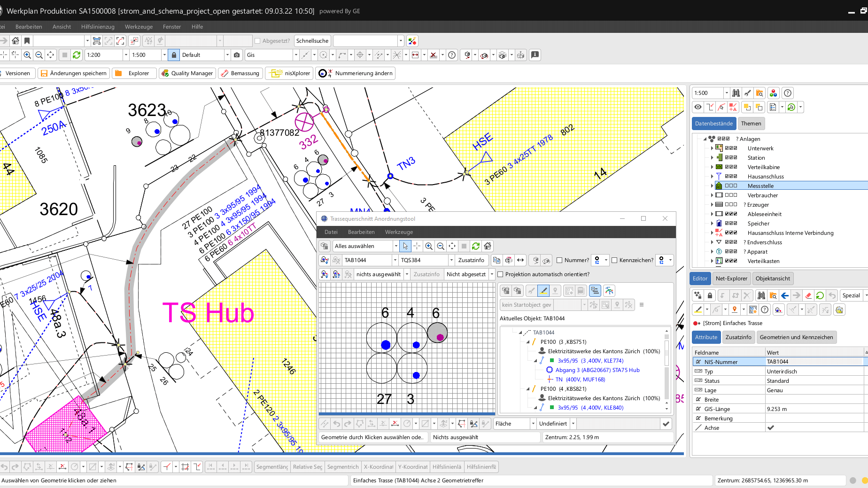Screen dimensions: 868x488
Task: Click green refresh icon in Trassequerschnitt window
Action: pyautogui.click(x=476, y=246)
